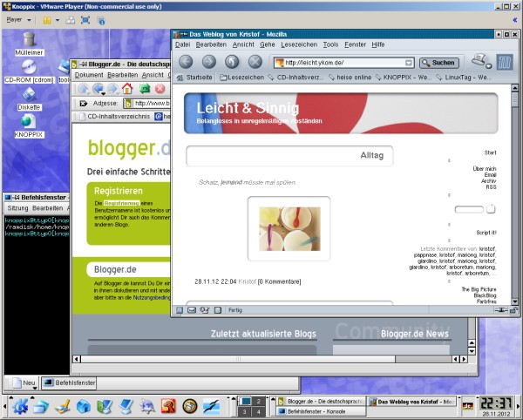Image resolution: width=523 pixels, height=420 pixels.
Task: Open Ansicht menu in Mozilla
Action: pyautogui.click(x=243, y=44)
